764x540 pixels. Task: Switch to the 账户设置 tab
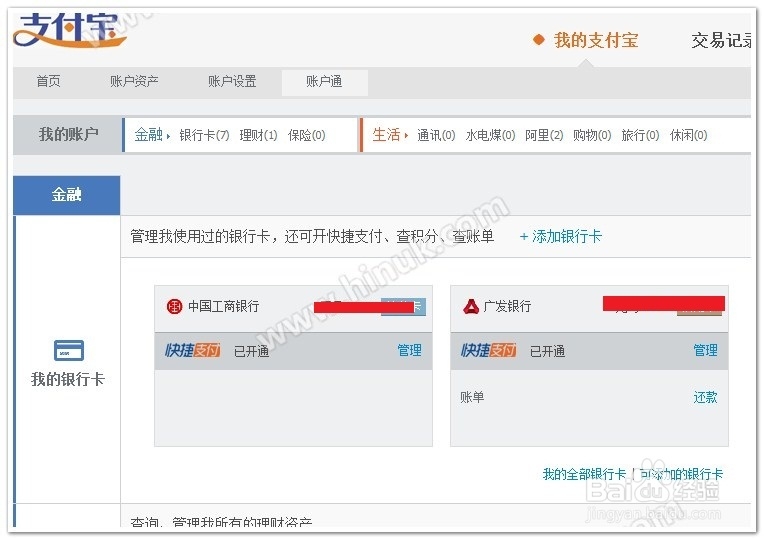tap(232, 81)
